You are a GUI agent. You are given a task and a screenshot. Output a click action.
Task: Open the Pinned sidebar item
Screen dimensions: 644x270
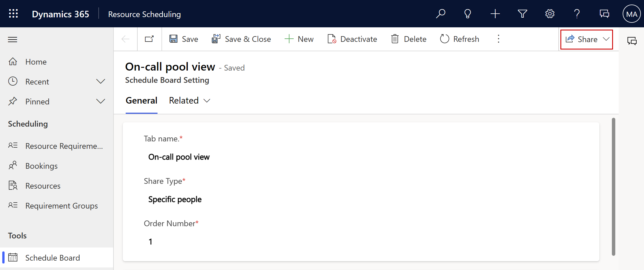[x=37, y=102]
